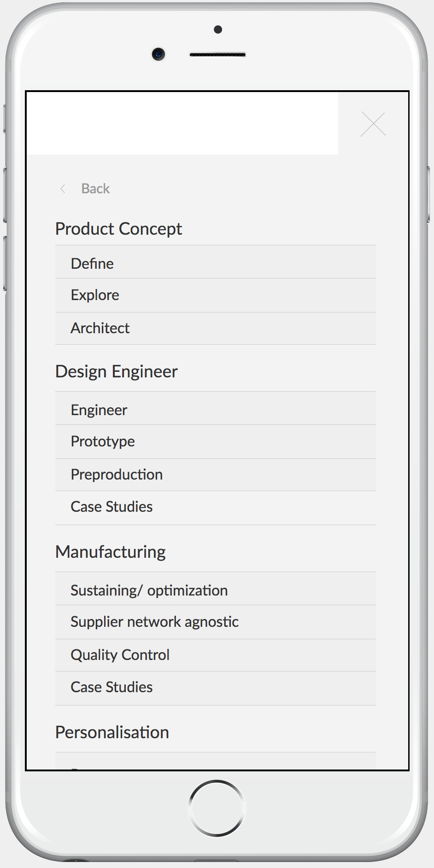Screen dimensions: 434x868
Task: Open Case Studies under Design Engineer
Action: click(111, 507)
